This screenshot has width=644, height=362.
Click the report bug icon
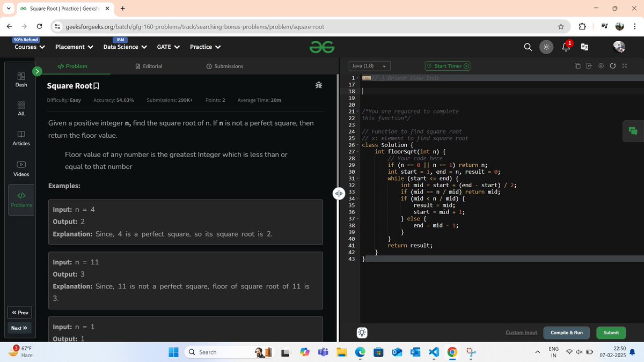(318, 85)
